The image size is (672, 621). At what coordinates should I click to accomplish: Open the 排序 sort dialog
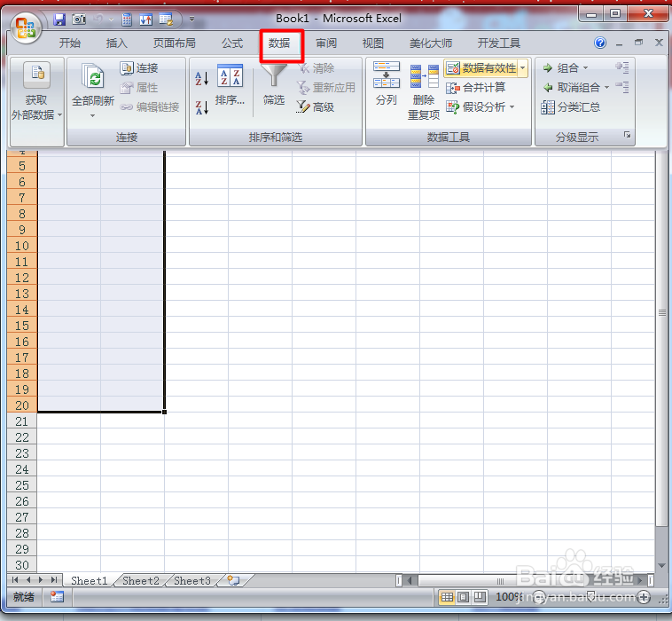click(230, 85)
